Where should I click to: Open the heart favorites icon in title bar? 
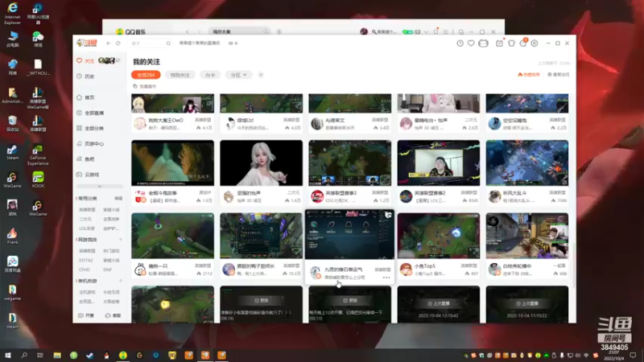pyautogui.click(x=471, y=43)
